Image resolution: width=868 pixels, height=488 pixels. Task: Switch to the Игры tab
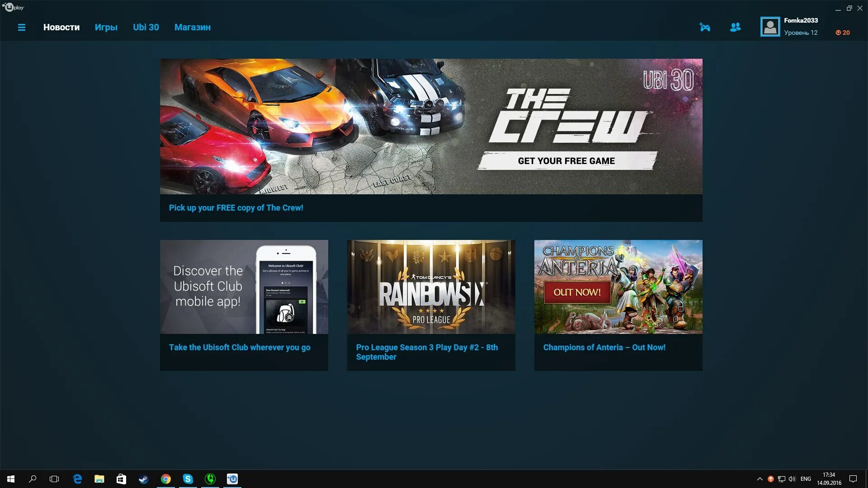coord(106,27)
